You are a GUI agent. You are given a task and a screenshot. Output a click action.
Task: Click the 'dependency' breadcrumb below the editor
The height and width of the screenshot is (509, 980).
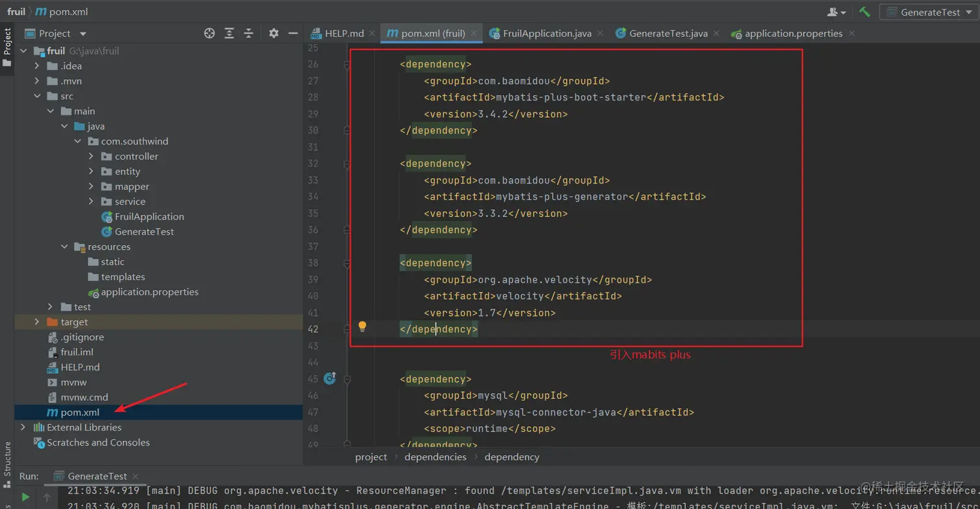click(x=512, y=456)
